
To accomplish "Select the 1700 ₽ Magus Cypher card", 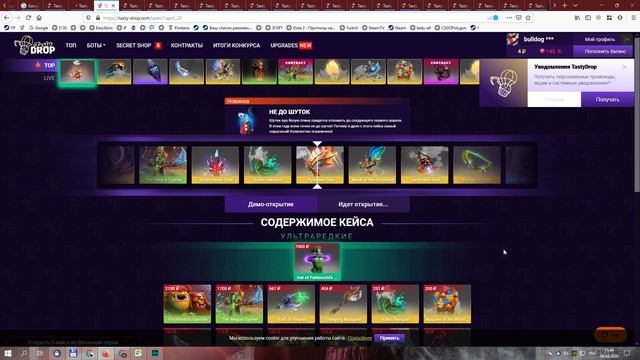I will coord(239,304).
